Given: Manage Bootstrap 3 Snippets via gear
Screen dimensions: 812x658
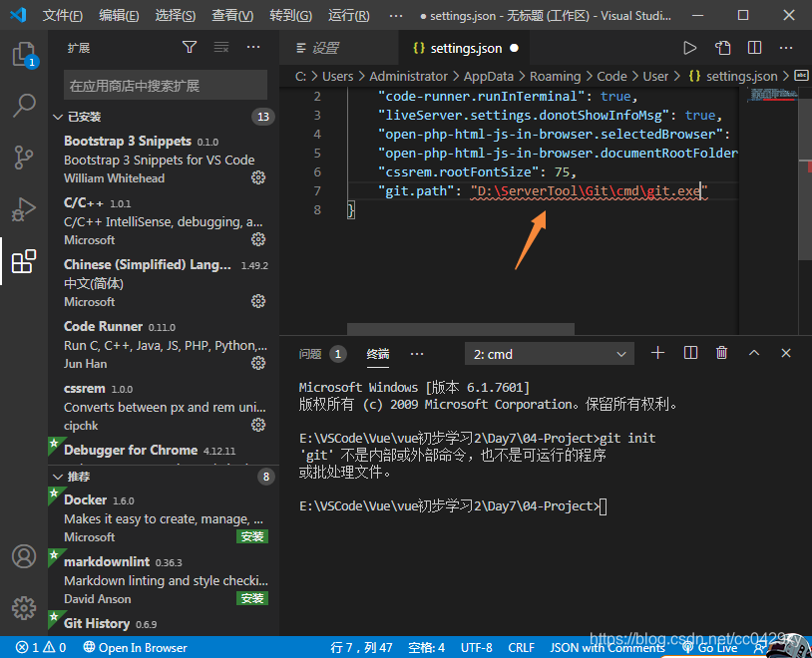Looking at the screenshot, I should [258, 177].
